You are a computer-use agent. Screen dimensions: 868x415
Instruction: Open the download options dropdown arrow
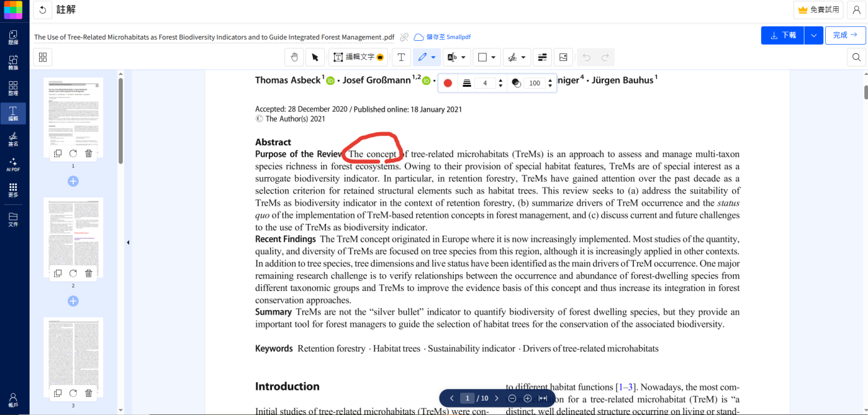coord(814,35)
